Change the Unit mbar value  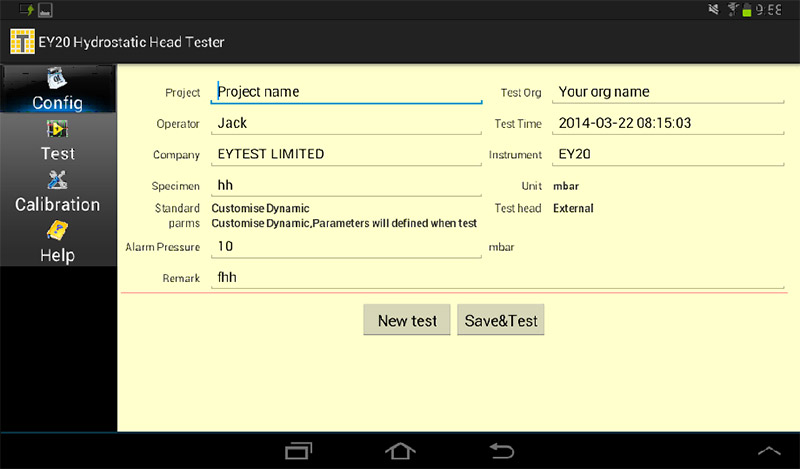pyautogui.click(x=566, y=186)
